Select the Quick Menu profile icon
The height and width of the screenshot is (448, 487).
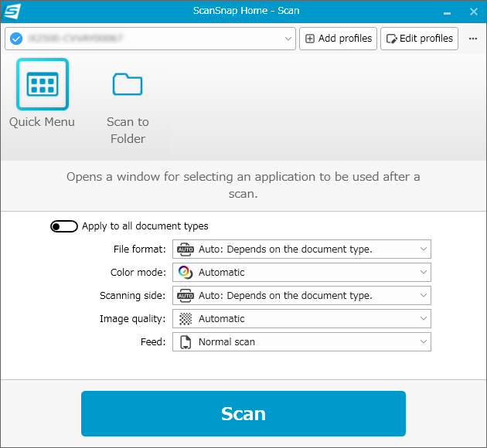[43, 84]
